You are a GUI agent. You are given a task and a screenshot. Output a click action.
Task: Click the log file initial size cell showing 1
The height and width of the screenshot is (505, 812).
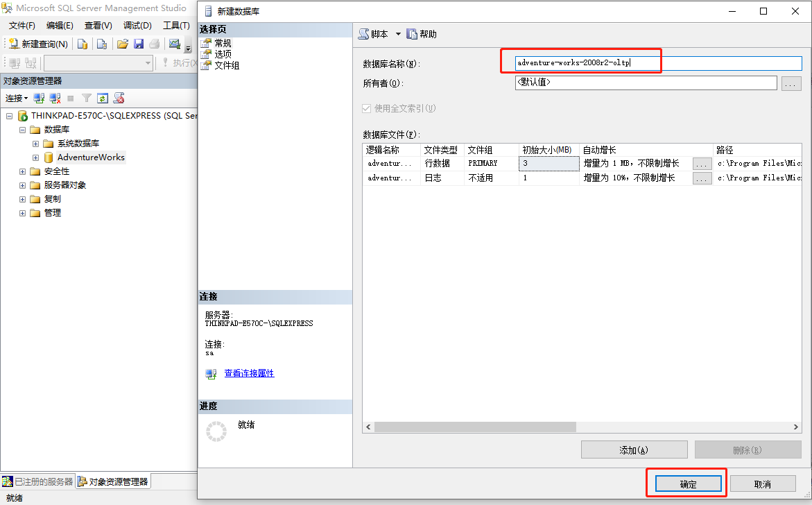click(x=549, y=178)
